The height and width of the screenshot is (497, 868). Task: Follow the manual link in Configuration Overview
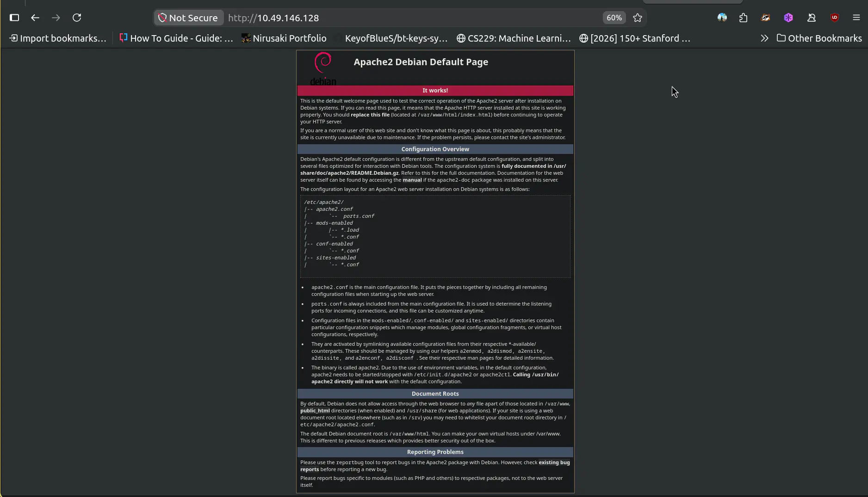(x=412, y=180)
